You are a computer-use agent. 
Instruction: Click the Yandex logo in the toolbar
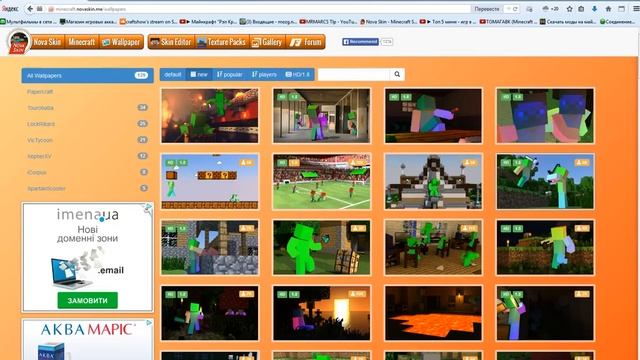coord(10,9)
